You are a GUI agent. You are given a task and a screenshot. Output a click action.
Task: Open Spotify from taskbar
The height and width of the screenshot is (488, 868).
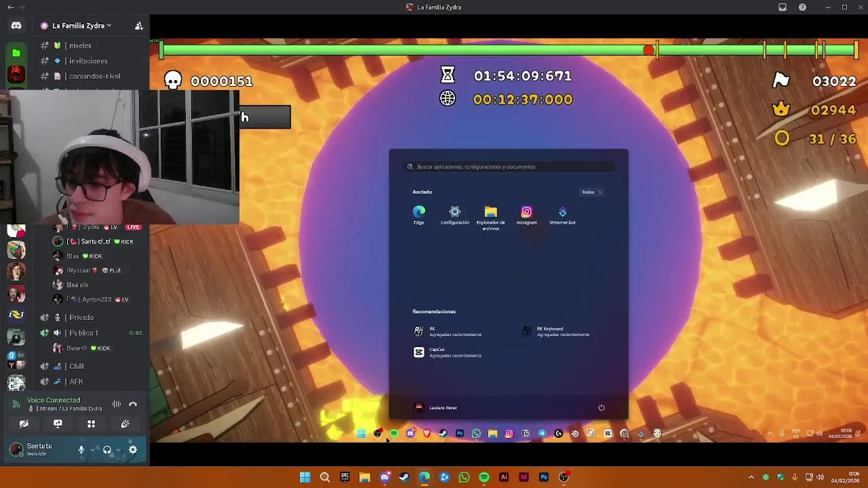point(484,477)
